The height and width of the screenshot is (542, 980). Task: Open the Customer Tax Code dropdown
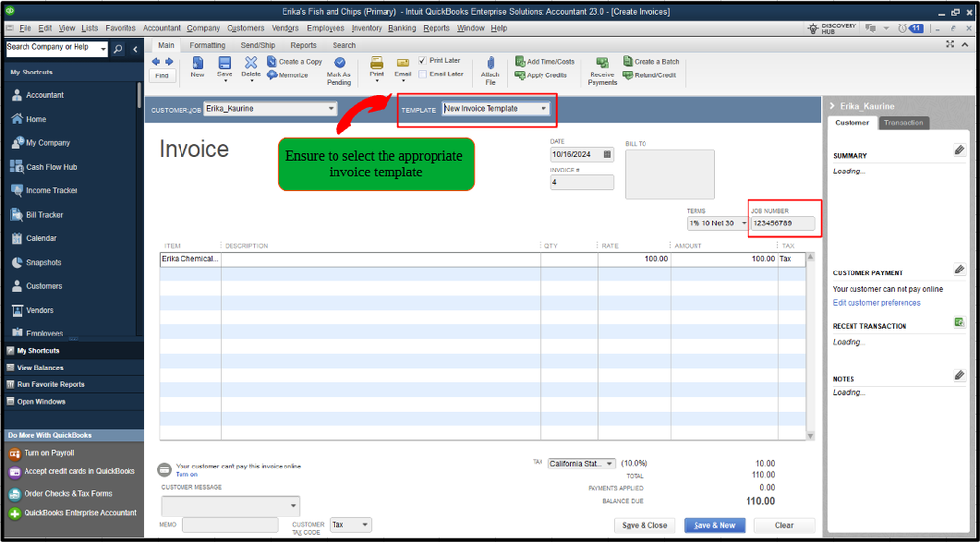(366, 525)
